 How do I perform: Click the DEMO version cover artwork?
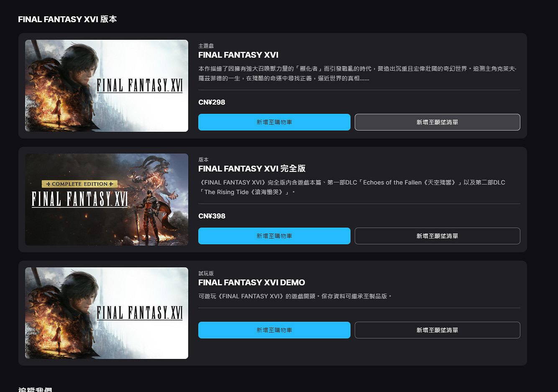[x=107, y=313]
